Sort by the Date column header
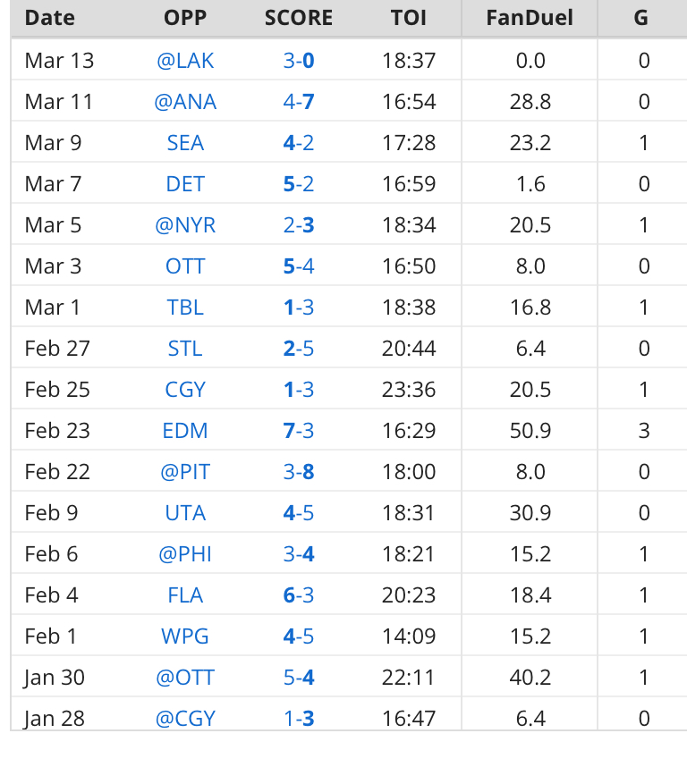Image resolution: width=687 pixels, height=784 pixels. point(50,18)
